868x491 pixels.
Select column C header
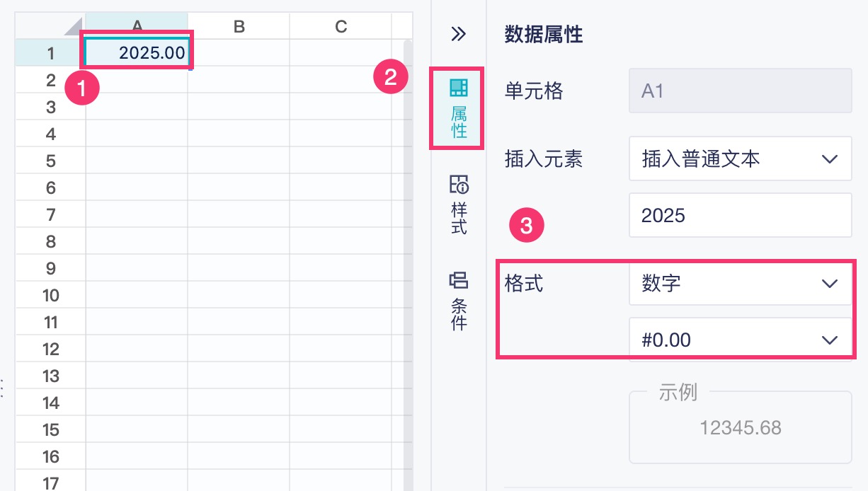[x=341, y=26]
